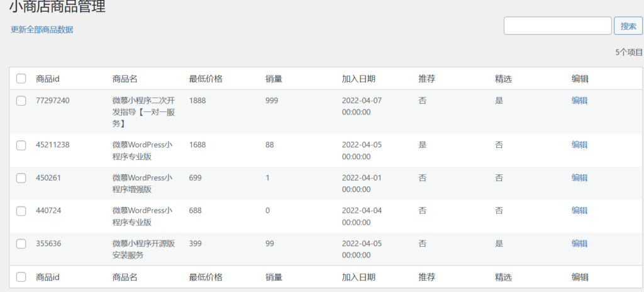644x292 pixels.
Task: Open 编辑 for product 440724
Action: (579, 211)
